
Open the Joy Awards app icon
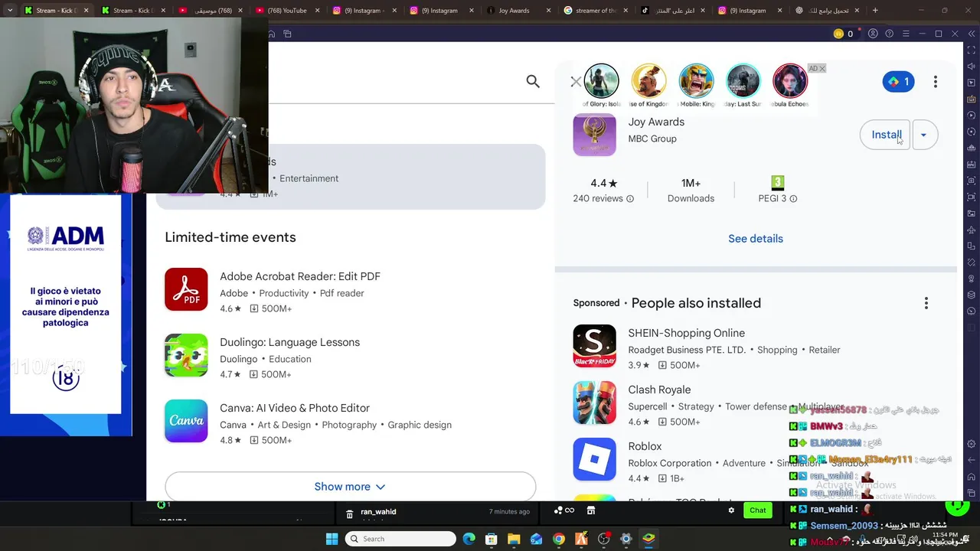594,134
